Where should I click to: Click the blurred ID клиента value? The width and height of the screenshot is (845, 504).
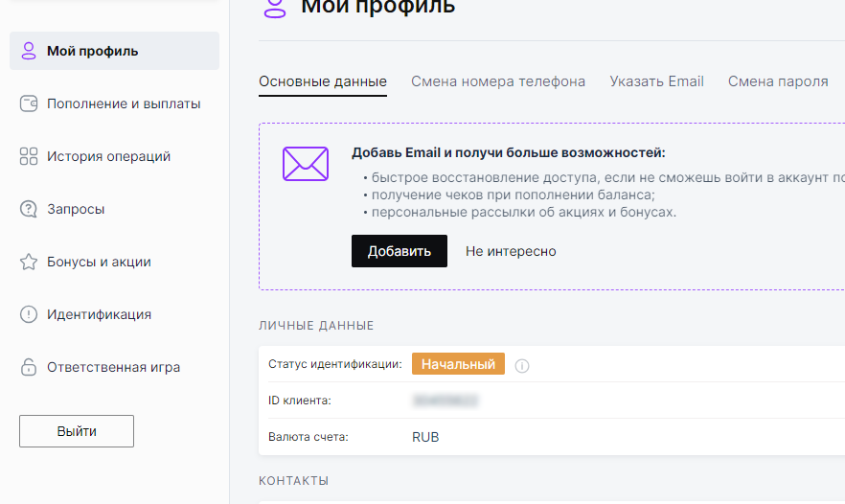[445, 401]
